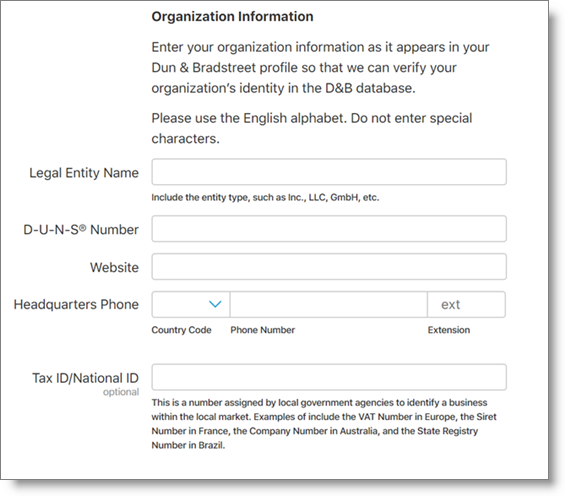Open the Country Code dropdown
565x496 pixels.
click(x=191, y=304)
